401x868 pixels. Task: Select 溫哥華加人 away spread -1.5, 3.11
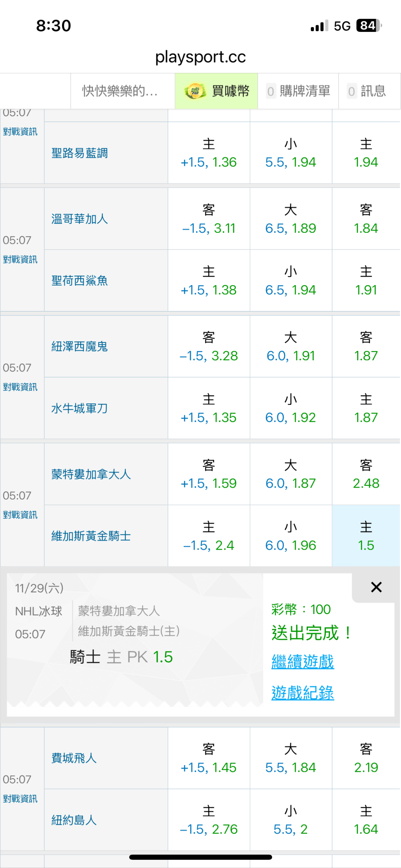(209, 219)
